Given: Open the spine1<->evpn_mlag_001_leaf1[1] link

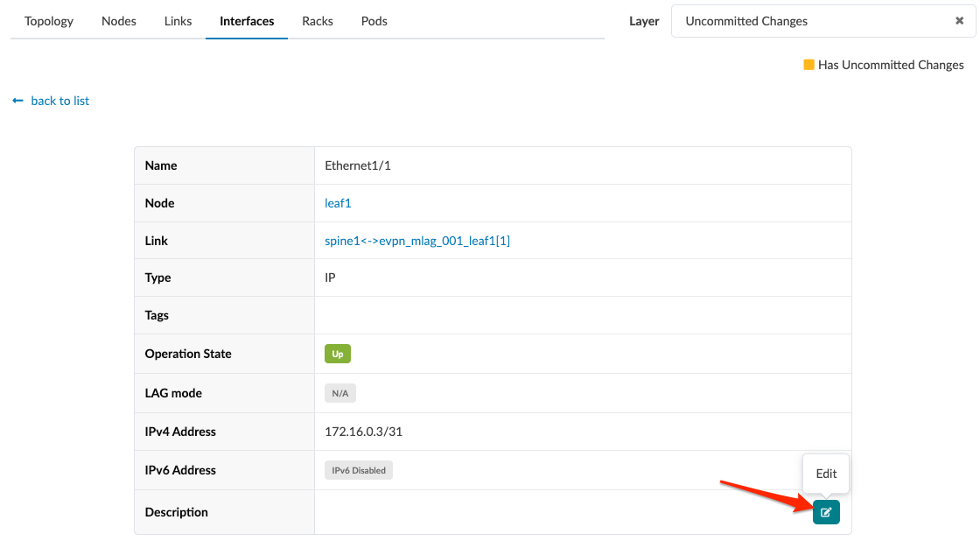Looking at the screenshot, I should tap(417, 241).
